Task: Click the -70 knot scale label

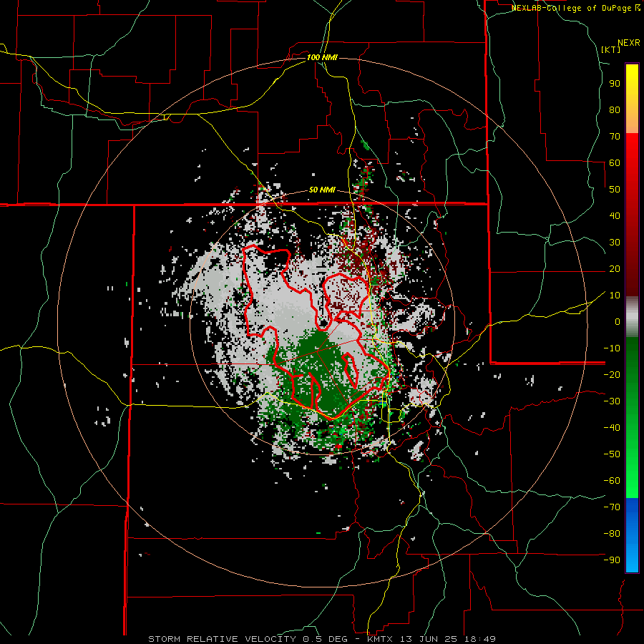Action: (612, 507)
